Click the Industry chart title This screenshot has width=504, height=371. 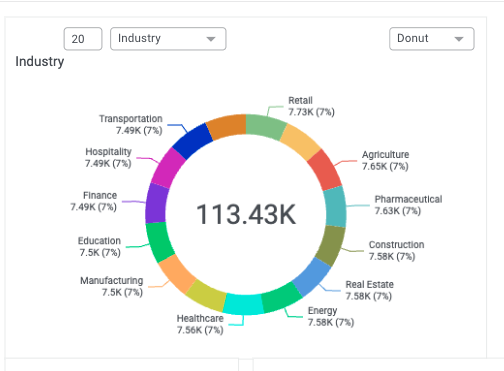[x=40, y=62]
